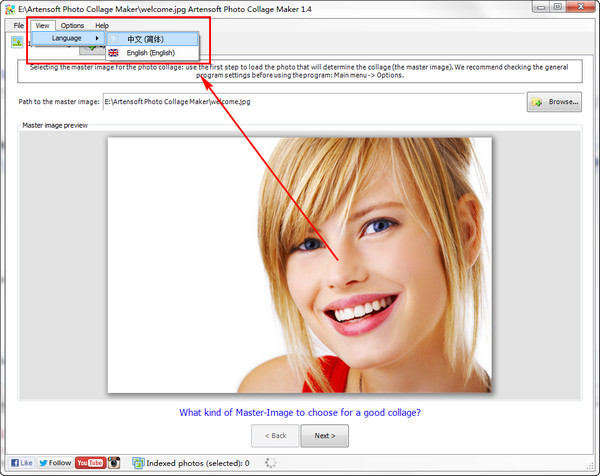
Task: Open the Options menu
Action: (72, 26)
